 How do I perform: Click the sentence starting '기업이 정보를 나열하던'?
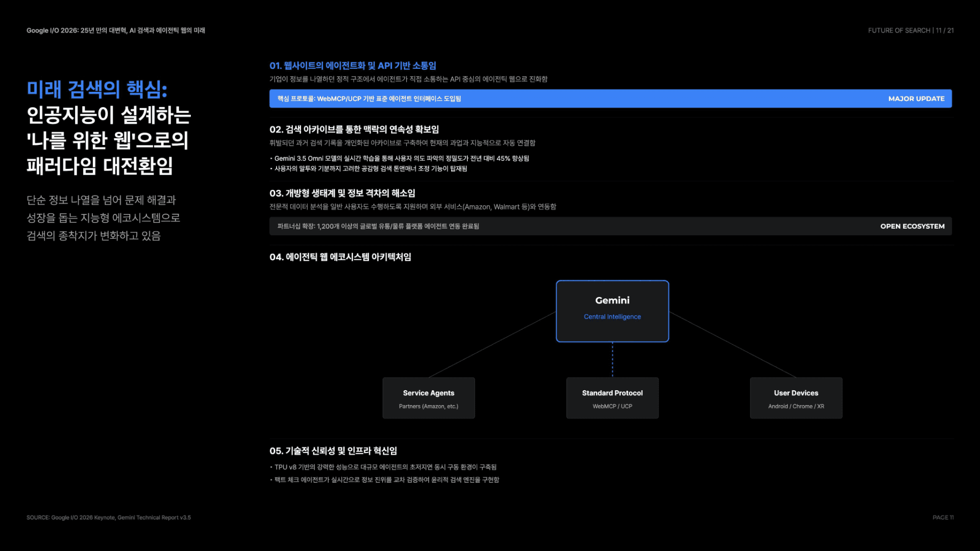408,79
